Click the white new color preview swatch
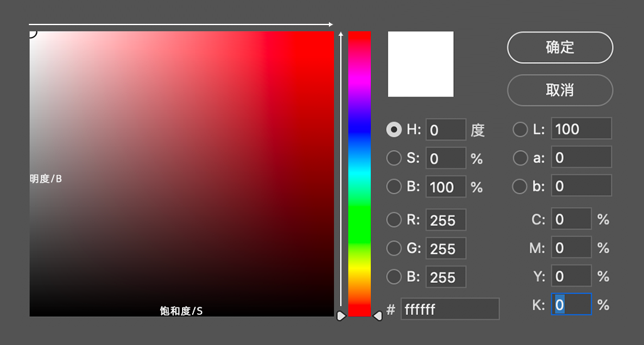Viewport: 644px width, 345px height. point(421,64)
